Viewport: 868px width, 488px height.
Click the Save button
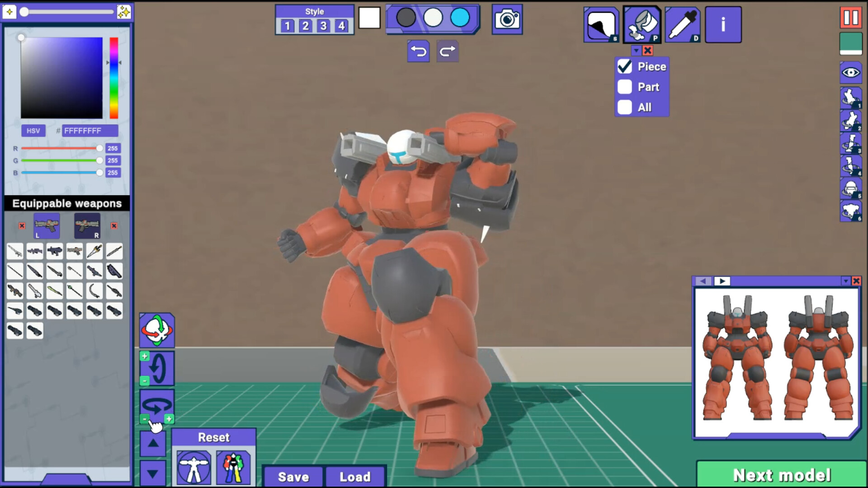tap(293, 477)
